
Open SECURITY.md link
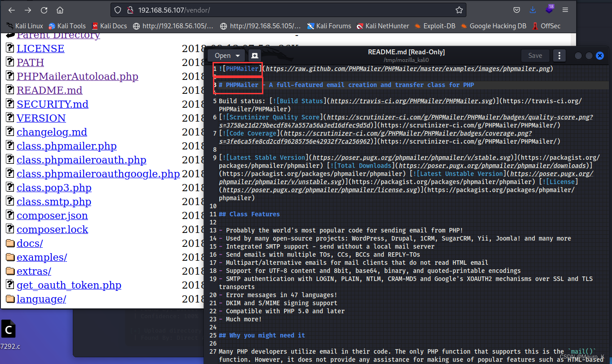click(x=53, y=104)
